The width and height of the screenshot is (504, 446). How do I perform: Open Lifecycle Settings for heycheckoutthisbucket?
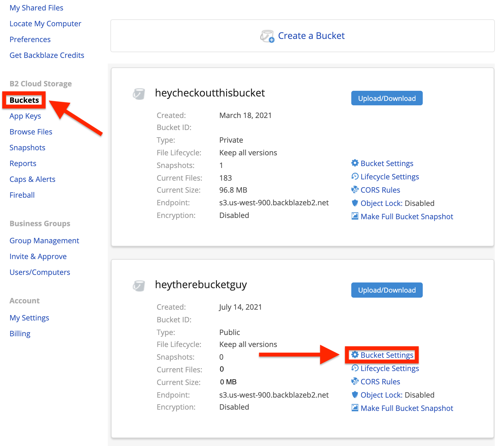click(390, 177)
